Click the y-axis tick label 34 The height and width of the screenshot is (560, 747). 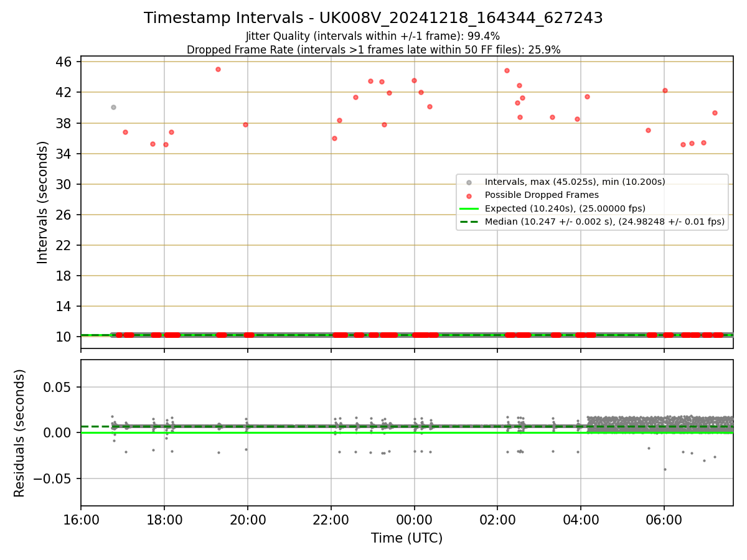[64, 154]
